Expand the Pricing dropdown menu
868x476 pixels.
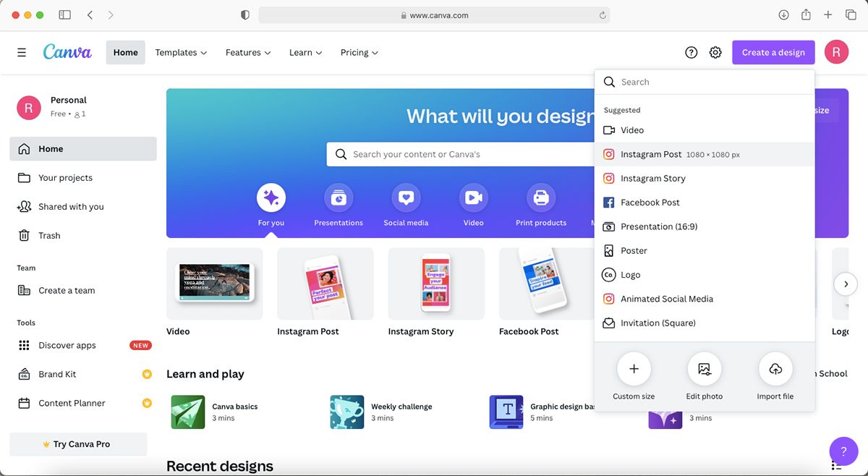click(x=359, y=52)
